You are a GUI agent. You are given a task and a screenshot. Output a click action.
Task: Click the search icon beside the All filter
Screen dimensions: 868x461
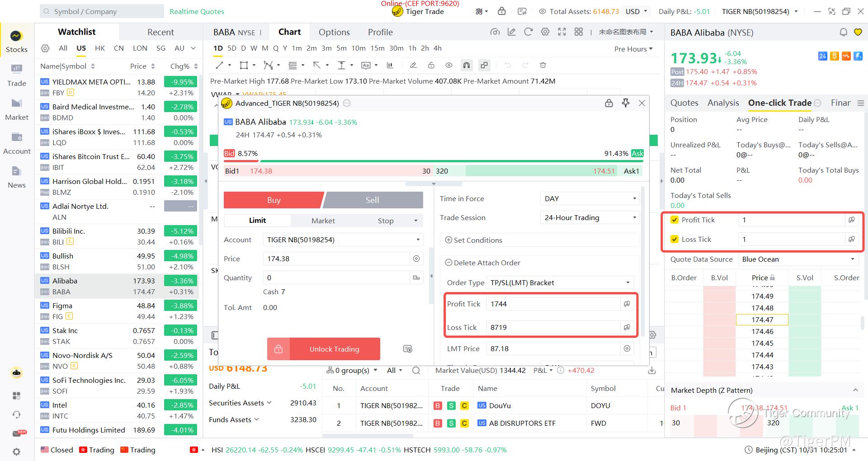pos(416,371)
